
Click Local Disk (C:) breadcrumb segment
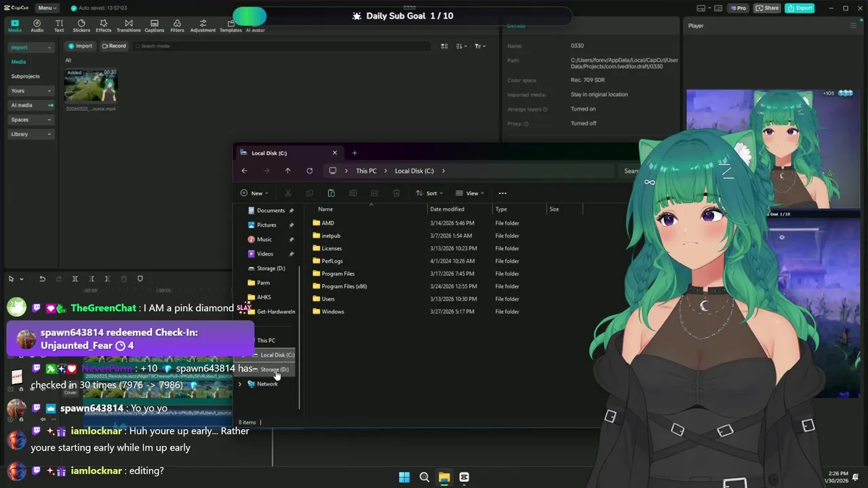[x=414, y=171]
